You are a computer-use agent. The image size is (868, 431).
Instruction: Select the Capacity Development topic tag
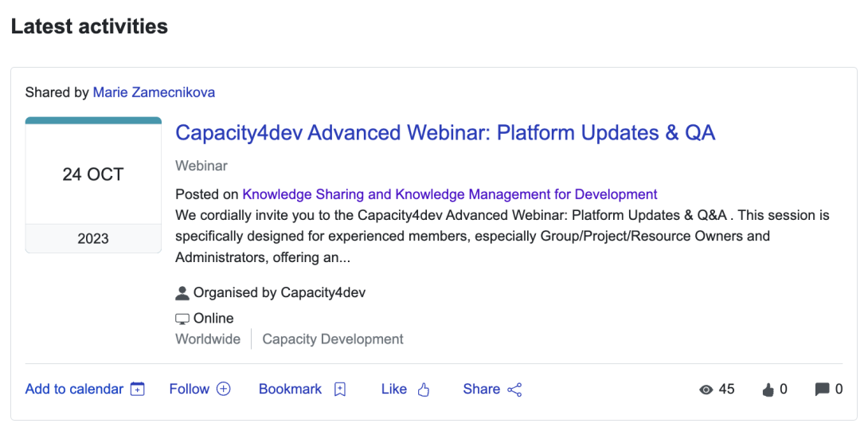[333, 339]
